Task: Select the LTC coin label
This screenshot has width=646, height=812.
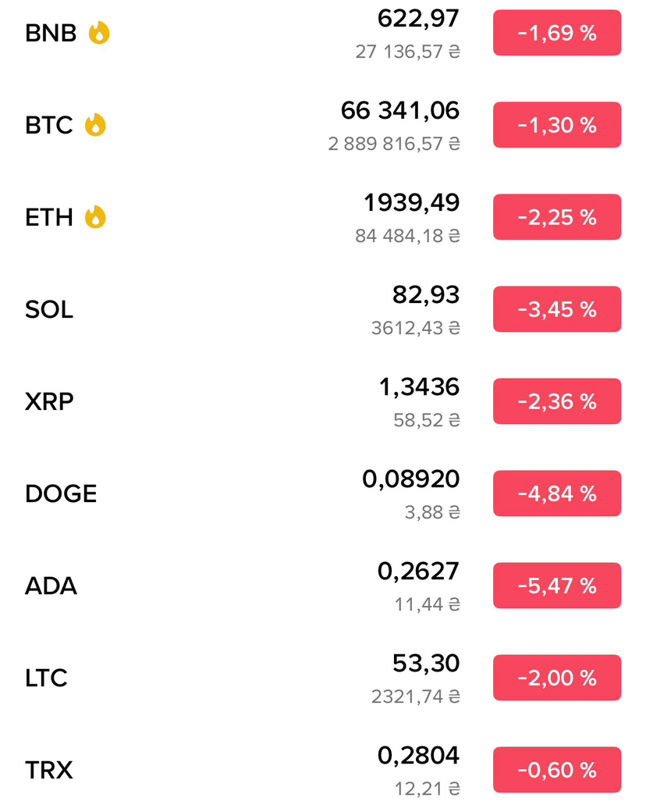Action: tap(47, 678)
